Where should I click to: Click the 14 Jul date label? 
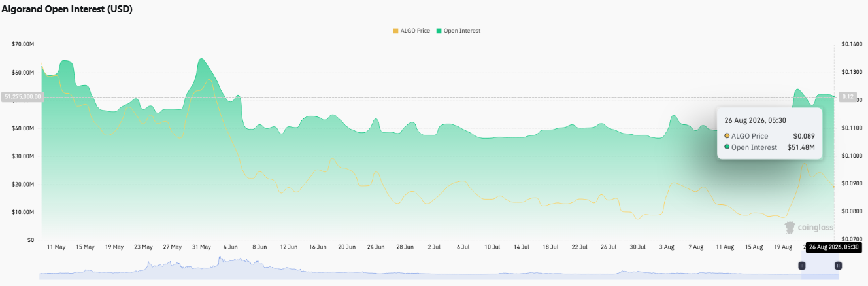tap(522, 247)
